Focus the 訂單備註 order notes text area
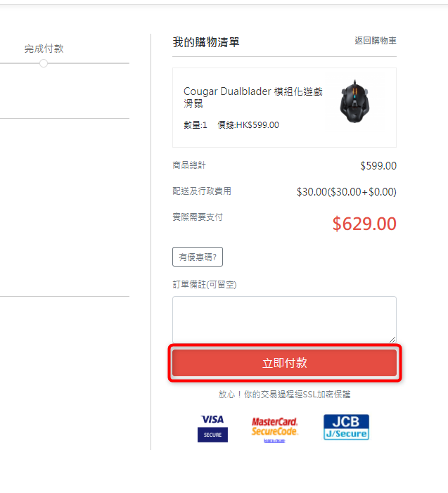 click(x=284, y=320)
